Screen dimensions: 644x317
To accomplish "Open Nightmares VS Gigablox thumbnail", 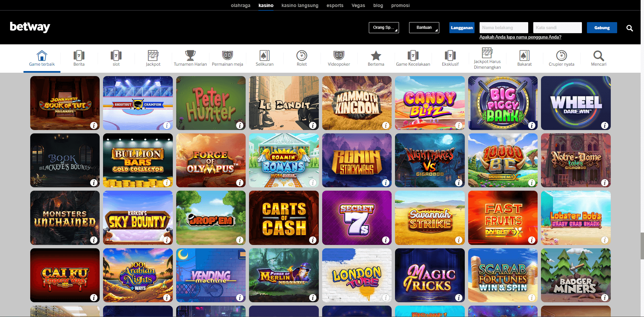I will (430, 161).
